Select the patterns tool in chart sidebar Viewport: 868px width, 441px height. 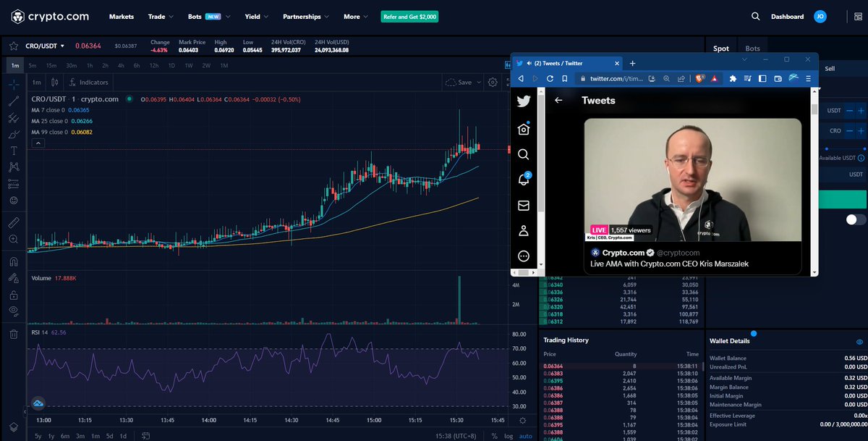pyautogui.click(x=13, y=167)
